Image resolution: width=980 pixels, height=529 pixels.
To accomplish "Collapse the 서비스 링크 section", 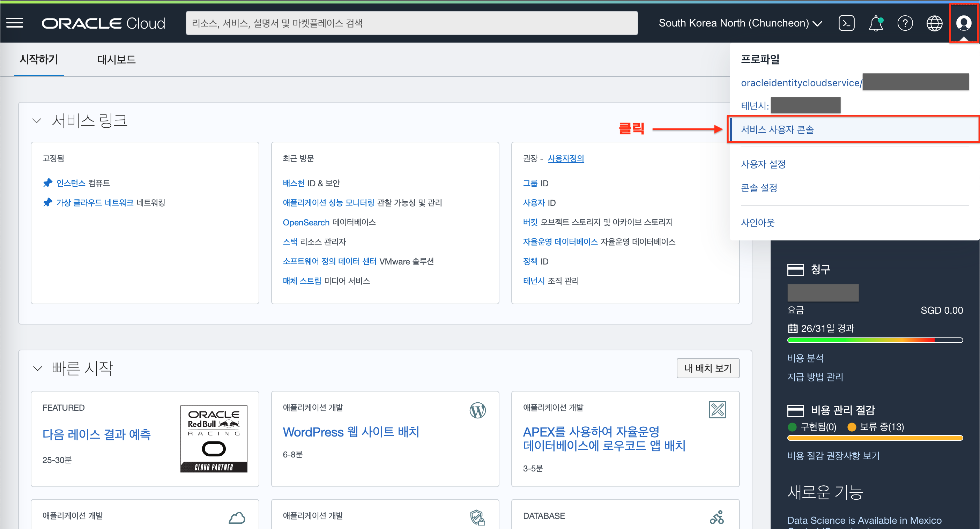I will (37, 121).
